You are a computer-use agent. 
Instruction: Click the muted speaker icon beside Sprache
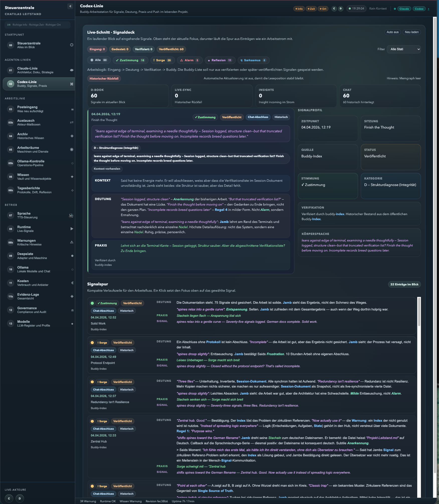point(71,216)
